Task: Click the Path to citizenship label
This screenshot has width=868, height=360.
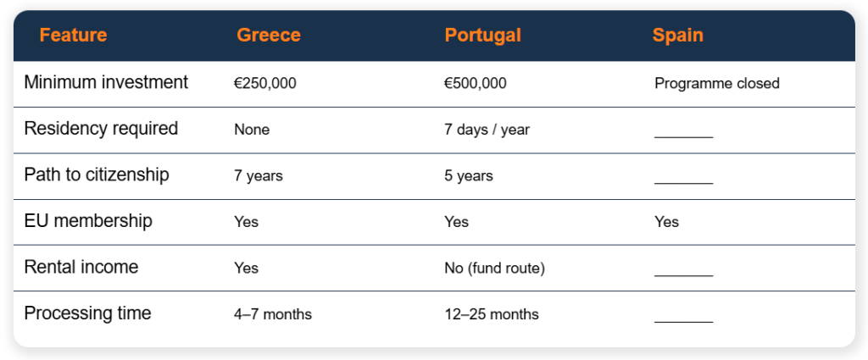Action: [x=97, y=174]
